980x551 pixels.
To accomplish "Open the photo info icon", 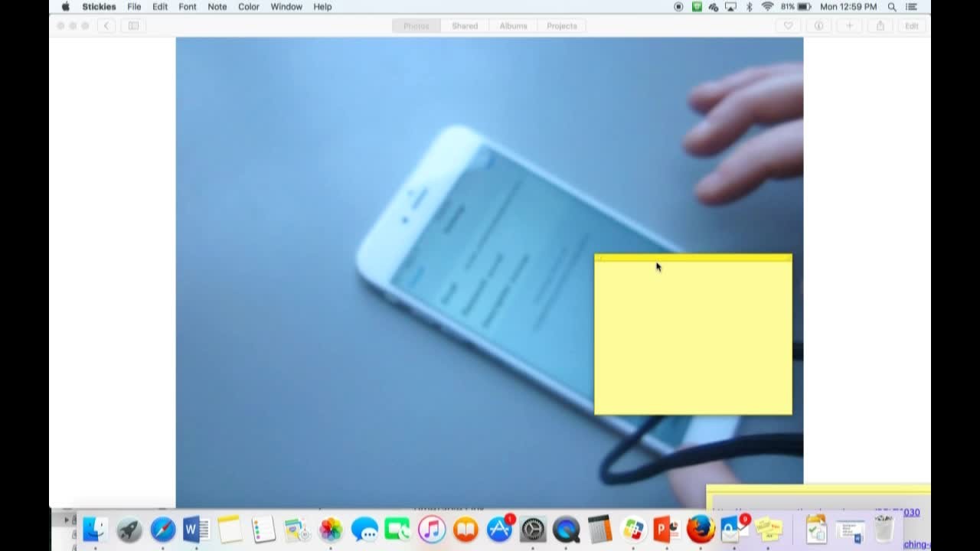I will pos(818,26).
